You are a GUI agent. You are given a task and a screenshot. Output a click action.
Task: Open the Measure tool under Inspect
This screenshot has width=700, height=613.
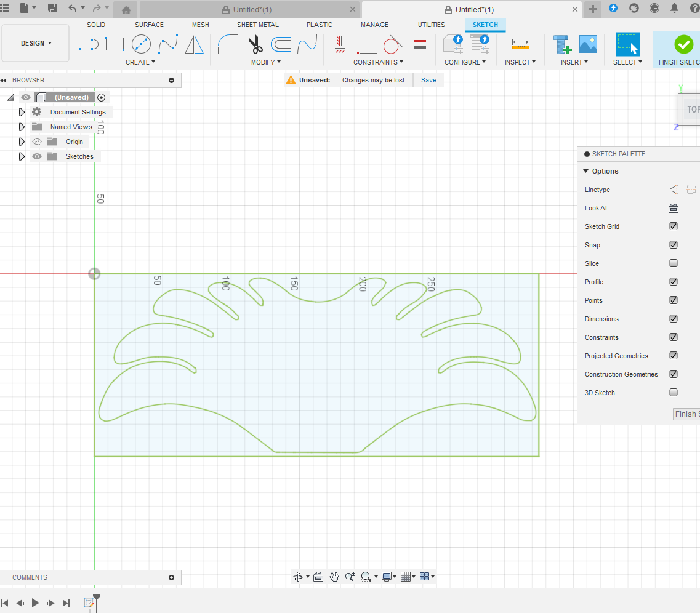520,44
